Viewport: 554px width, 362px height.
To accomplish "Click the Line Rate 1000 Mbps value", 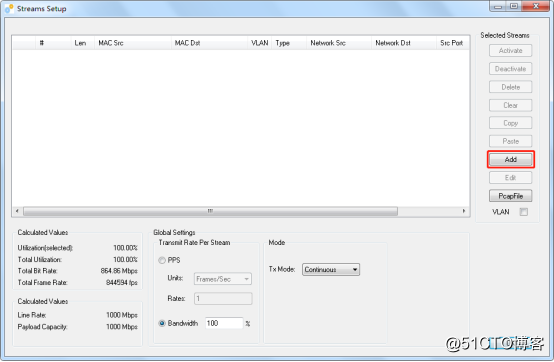I will tap(122, 315).
